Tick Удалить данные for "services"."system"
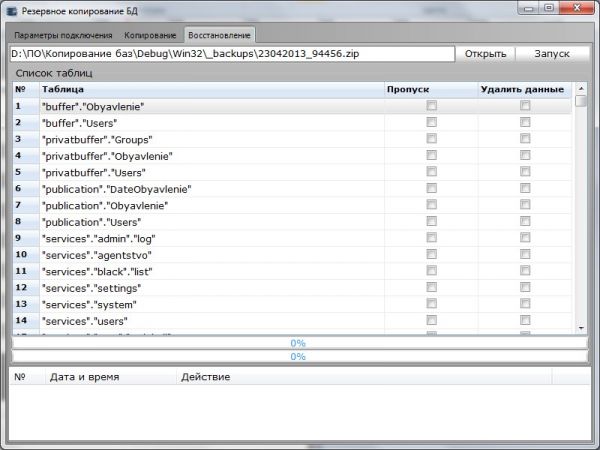 (525, 303)
